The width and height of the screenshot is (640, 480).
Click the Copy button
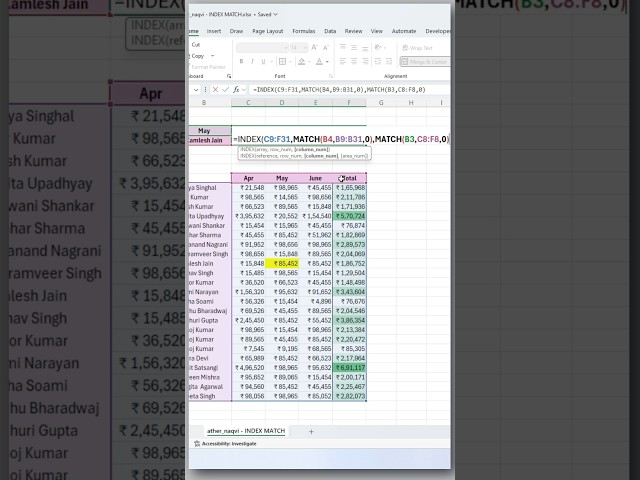point(198,56)
